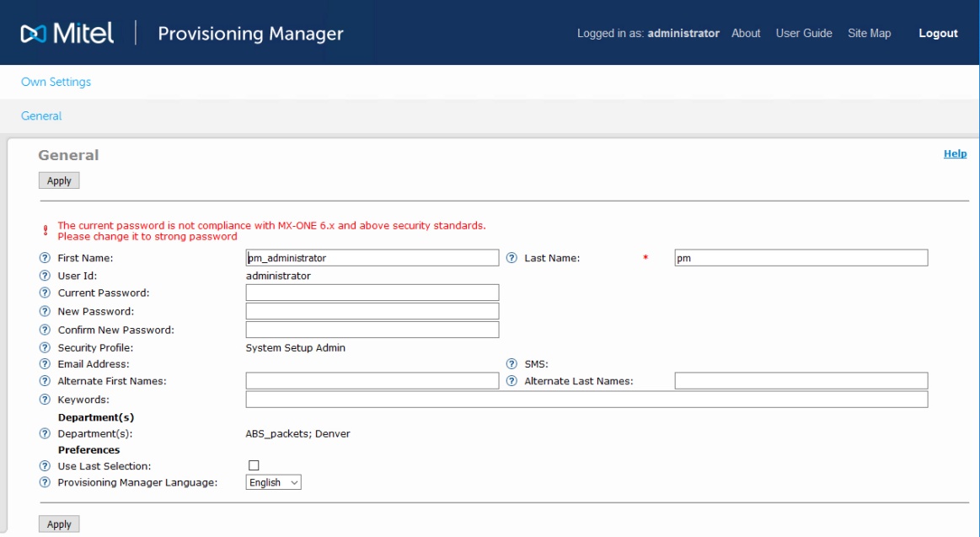Image resolution: width=980 pixels, height=537 pixels.
Task: Click the help icon beside Keywords
Action: tap(45, 400)
